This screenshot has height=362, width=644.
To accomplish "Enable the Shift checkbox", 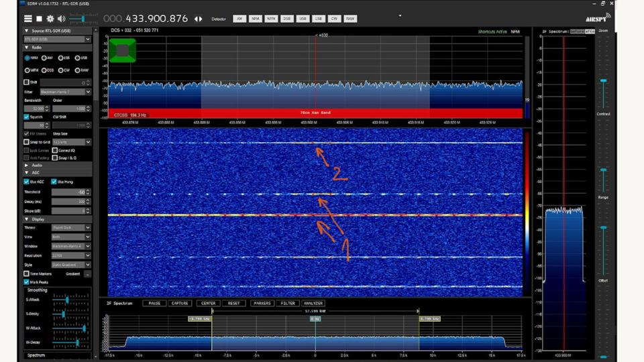I will click(x=27, y=82).
